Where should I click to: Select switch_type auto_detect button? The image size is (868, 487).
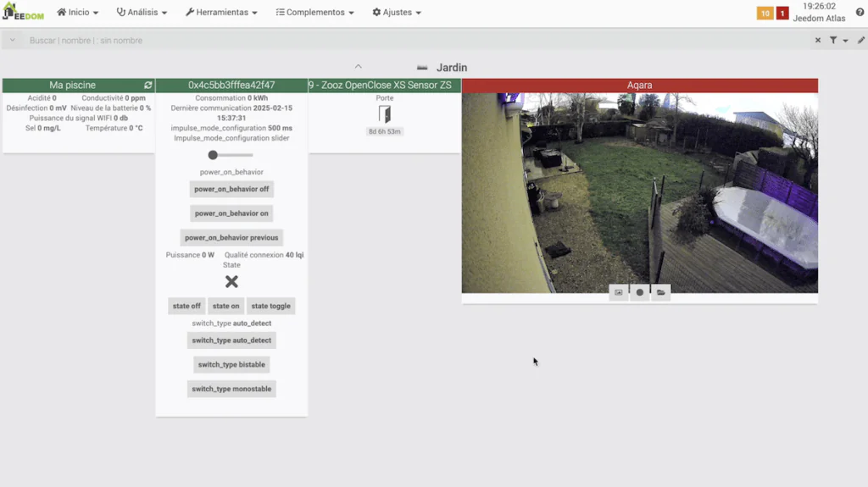231,340
